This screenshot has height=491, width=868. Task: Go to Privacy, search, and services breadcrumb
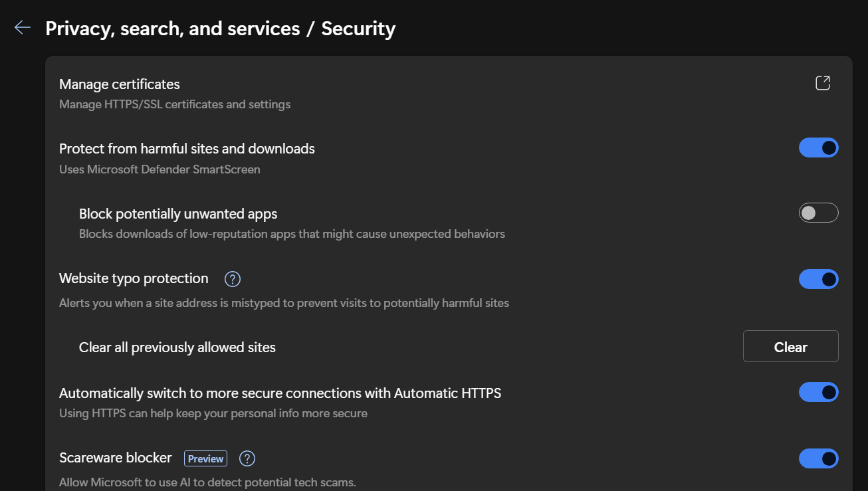point(172,29)
